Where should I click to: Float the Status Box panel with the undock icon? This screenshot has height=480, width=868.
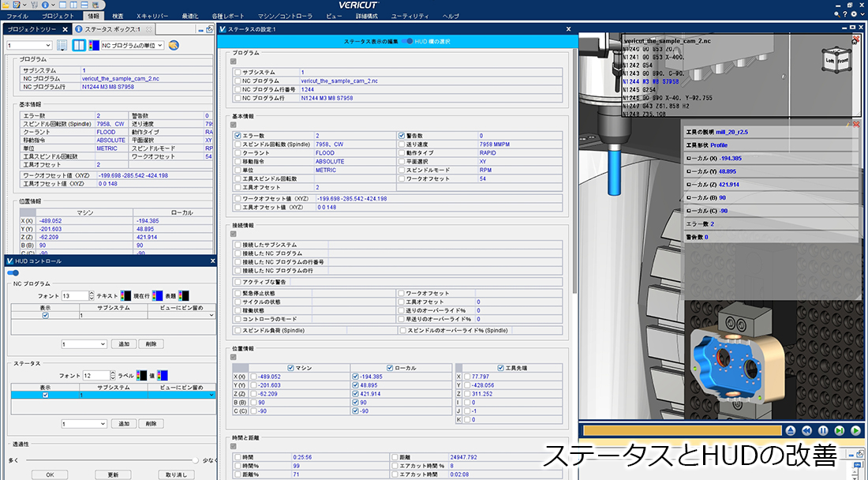point(210,29)
